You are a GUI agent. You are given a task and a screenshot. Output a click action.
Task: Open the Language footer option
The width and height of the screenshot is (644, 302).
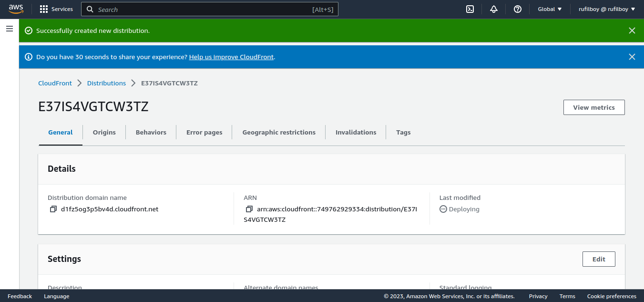point(57,296)
